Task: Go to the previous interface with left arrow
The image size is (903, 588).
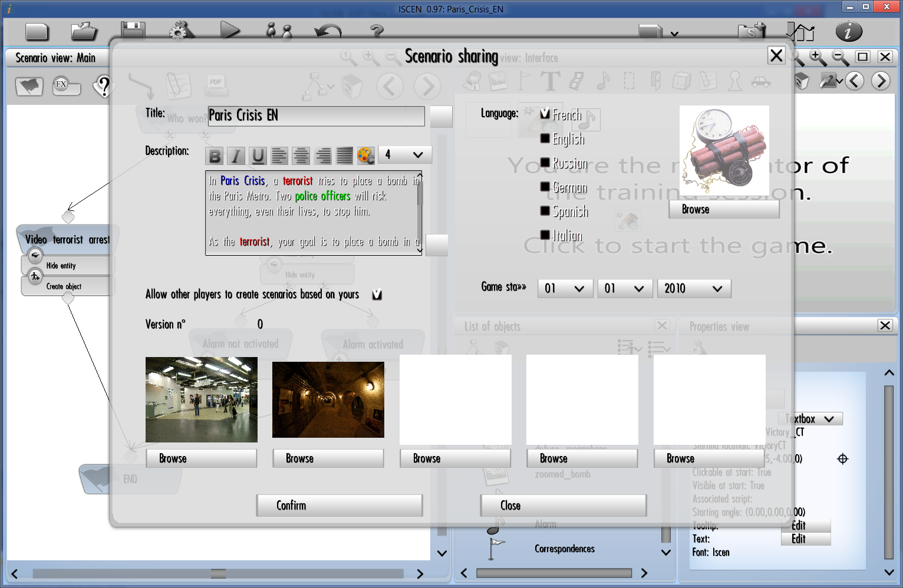Action: click(x=855, y=81)
